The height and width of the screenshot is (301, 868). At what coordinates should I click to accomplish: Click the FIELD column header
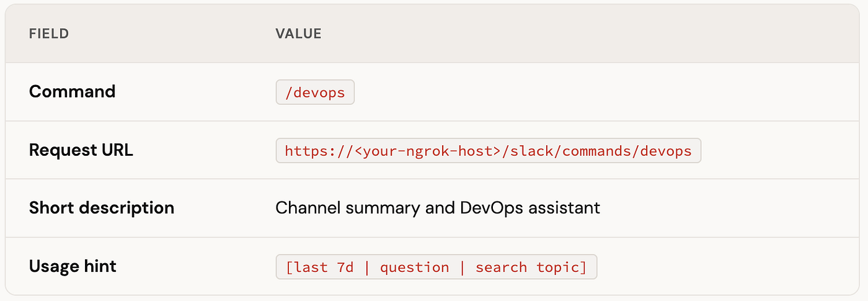(49, 34)
